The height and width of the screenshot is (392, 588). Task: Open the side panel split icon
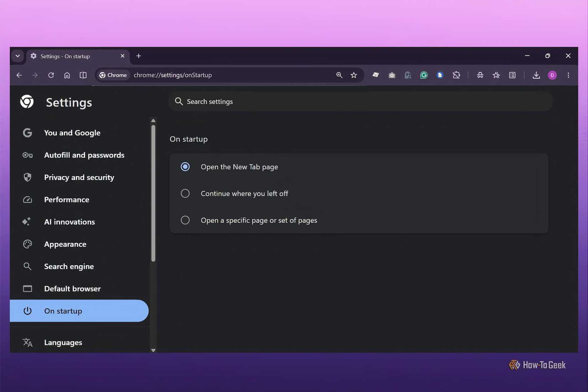tap(83, 75)
